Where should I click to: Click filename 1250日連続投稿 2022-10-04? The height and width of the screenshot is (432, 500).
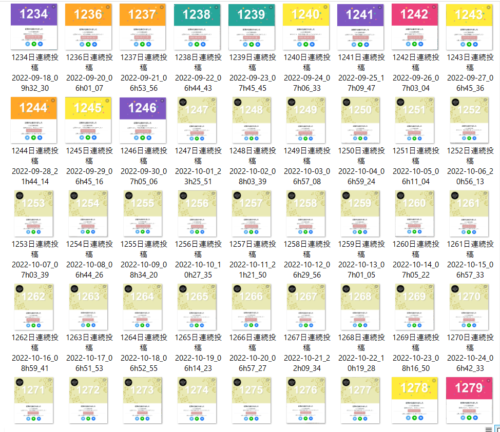(x=361, y=166)
